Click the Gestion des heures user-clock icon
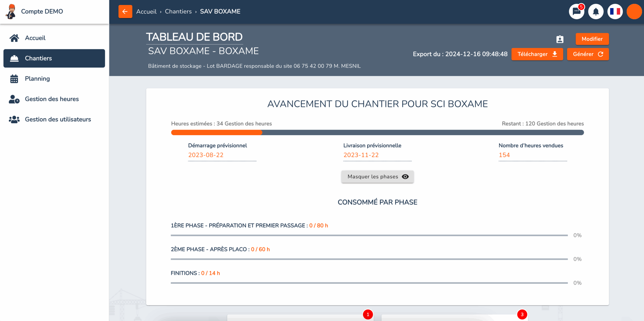 click(x=14, y=99)
